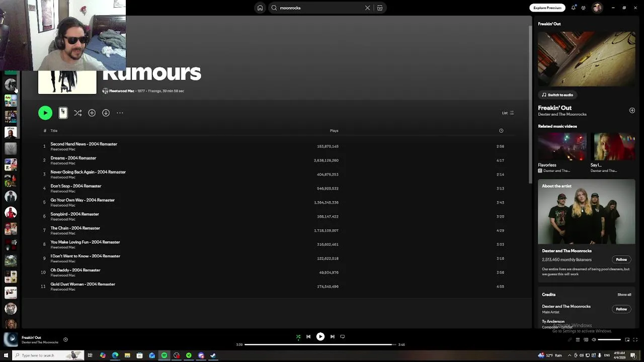
Task: Open Fleetwood Mac link under Dreams track
Action: (63, 163)
